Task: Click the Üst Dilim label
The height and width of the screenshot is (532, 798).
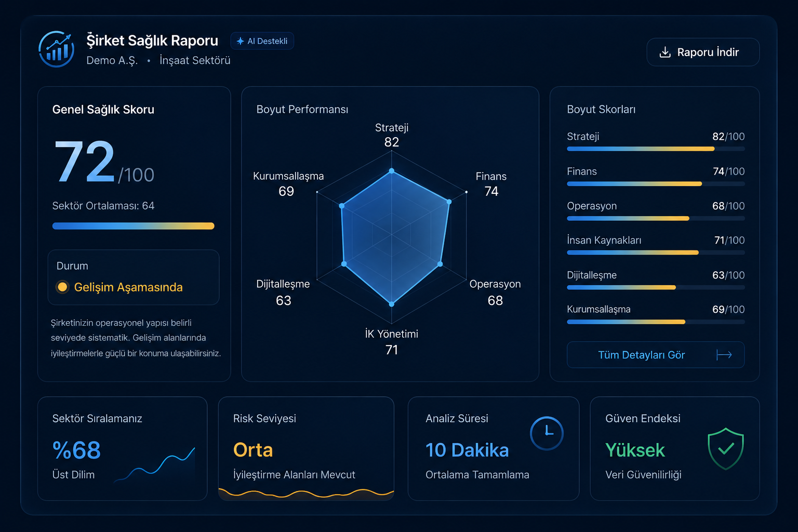Action: [x=73, y=475]
